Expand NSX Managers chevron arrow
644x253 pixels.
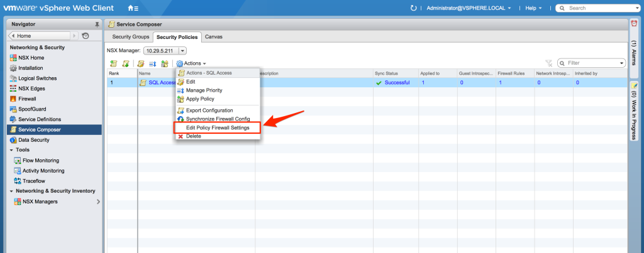(98, 202)
